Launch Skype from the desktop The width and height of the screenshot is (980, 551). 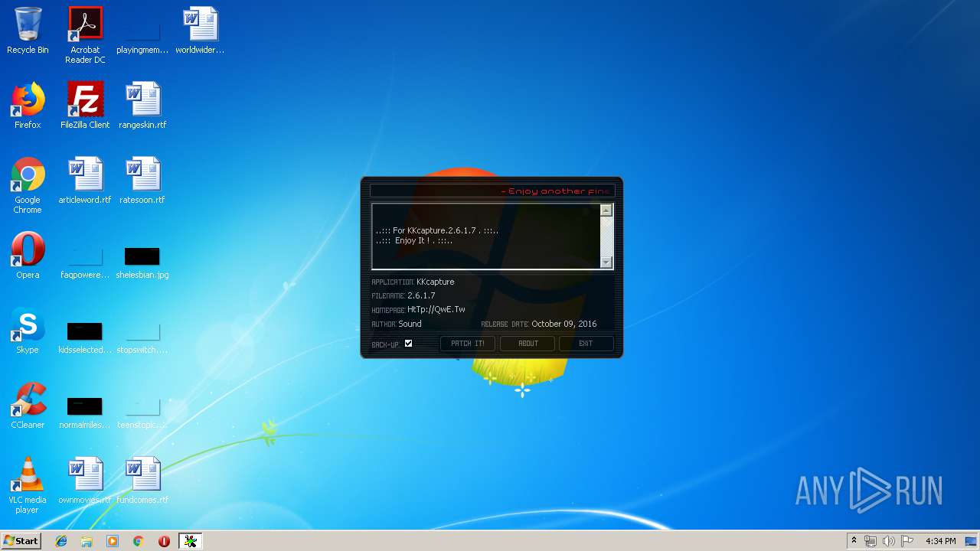[28, 331]
